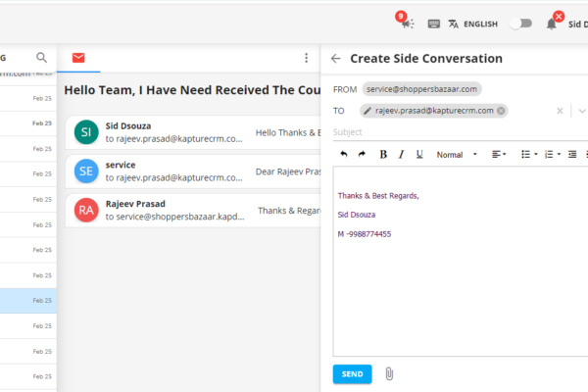The height and width of the screenshot is (392, 588).
Task: Open numbered list dropdown
Action: pyautogui.click(x=553, y=154)
